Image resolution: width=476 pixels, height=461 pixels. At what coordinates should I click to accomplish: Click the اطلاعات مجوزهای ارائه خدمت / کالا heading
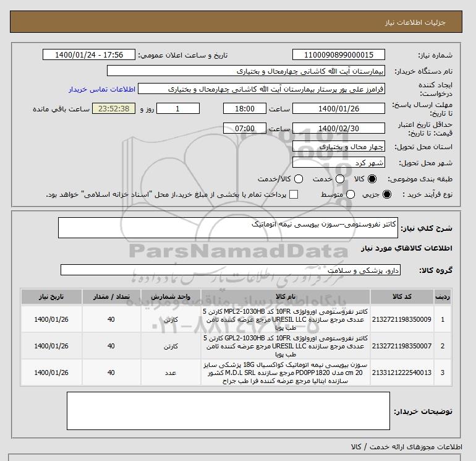tap(407, 447)
